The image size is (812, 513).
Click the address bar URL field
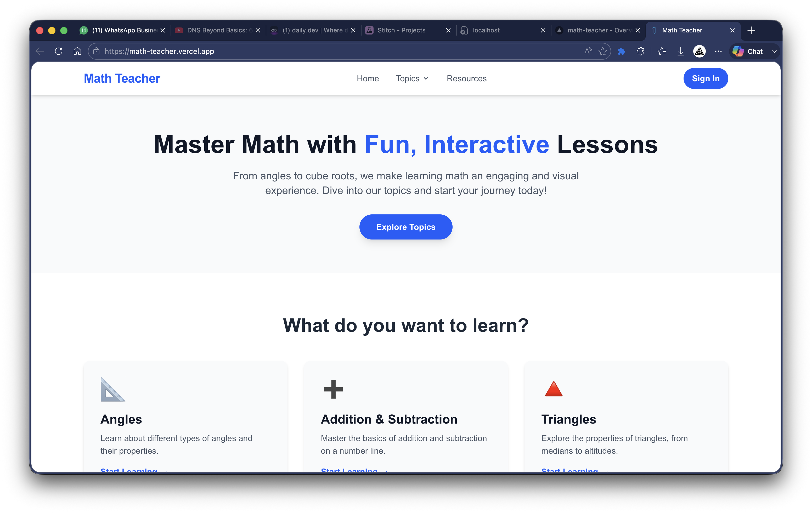point(303,51)
